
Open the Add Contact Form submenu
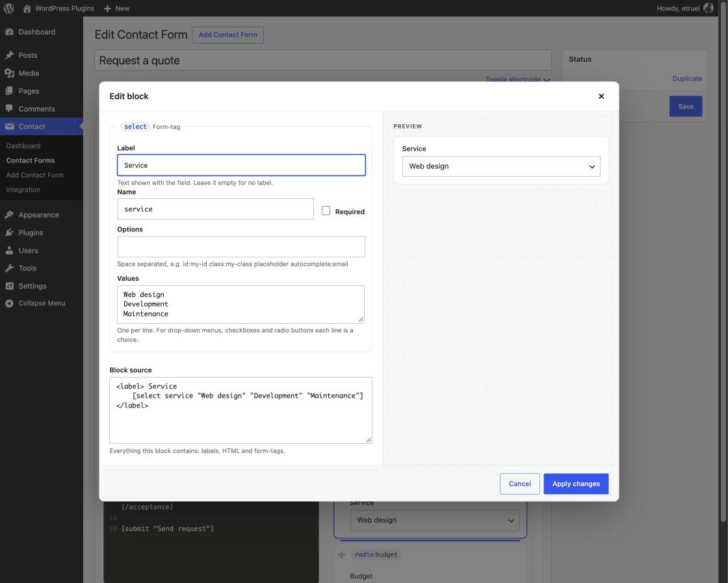(35, 175)
